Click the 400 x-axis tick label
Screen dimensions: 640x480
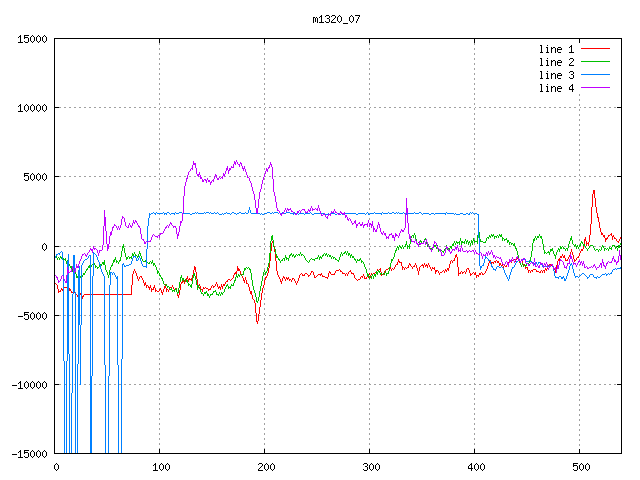[x=475, y=467]
